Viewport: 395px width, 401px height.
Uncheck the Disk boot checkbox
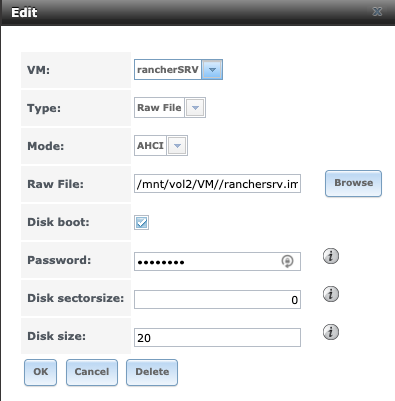point(142,222)
